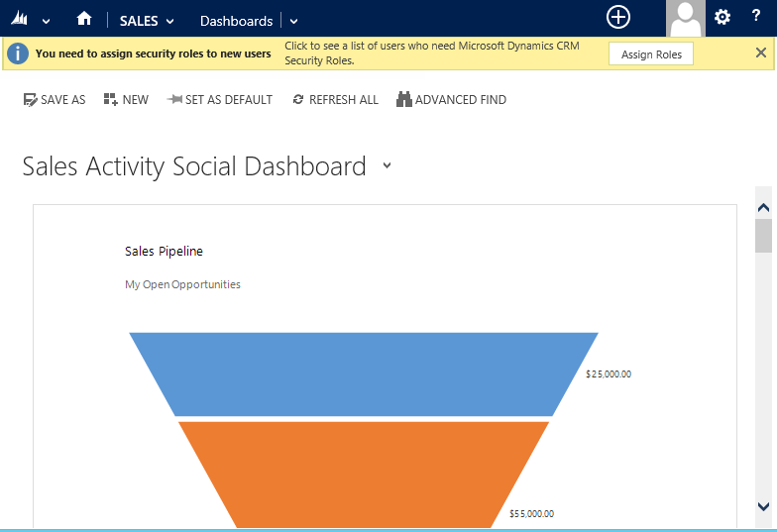Click the blue information icon in notification bar

[18, 53]
